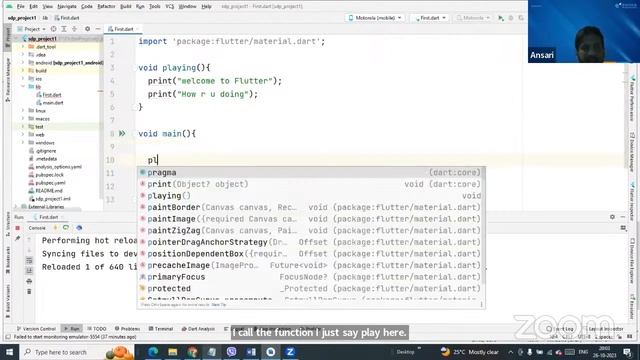640x360 pixels.
Task: Click the red Stop button in Run panel
Action: coord(18,228)
